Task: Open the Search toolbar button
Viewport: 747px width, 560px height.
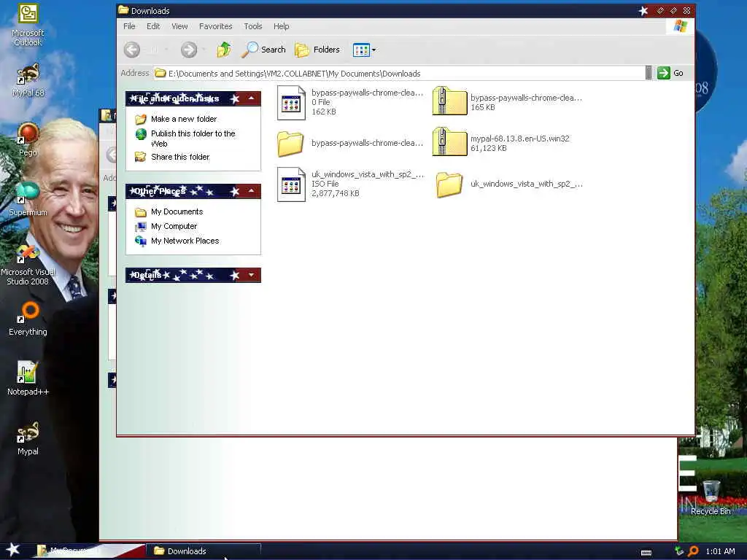Action: (x=263, y=50)
